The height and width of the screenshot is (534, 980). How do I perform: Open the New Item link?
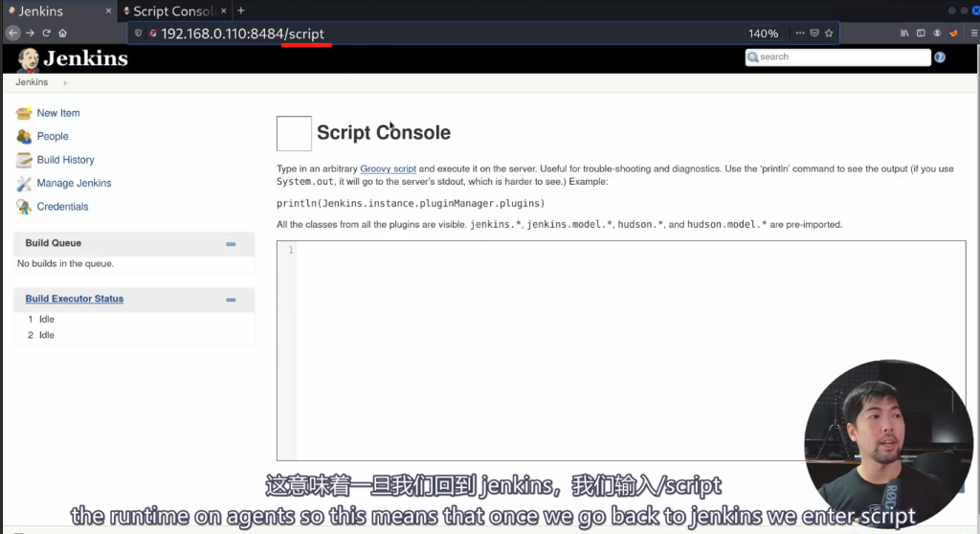(x=58, y=113)
